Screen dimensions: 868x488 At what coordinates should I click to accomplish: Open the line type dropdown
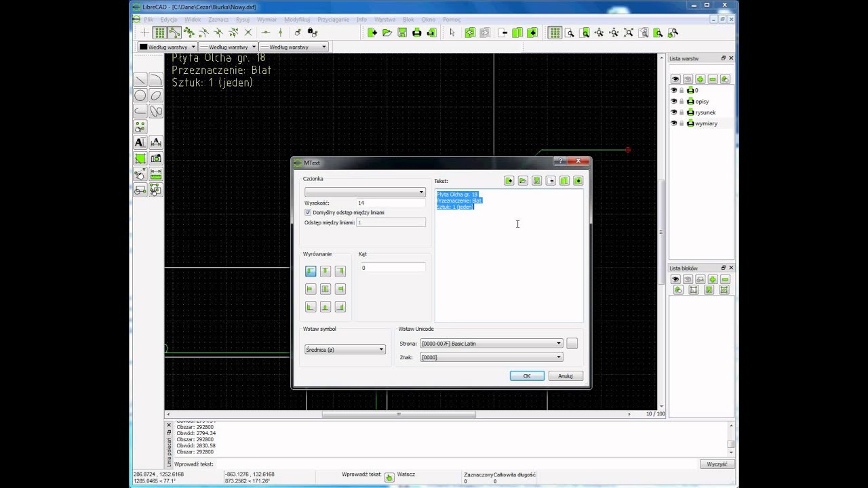pyautogui.click(x=294, y=47)
